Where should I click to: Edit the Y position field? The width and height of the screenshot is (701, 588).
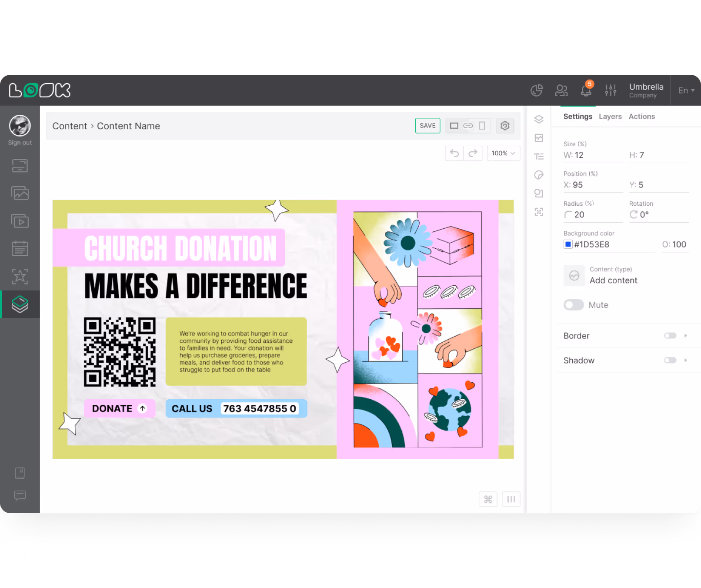tap(659, 185)
